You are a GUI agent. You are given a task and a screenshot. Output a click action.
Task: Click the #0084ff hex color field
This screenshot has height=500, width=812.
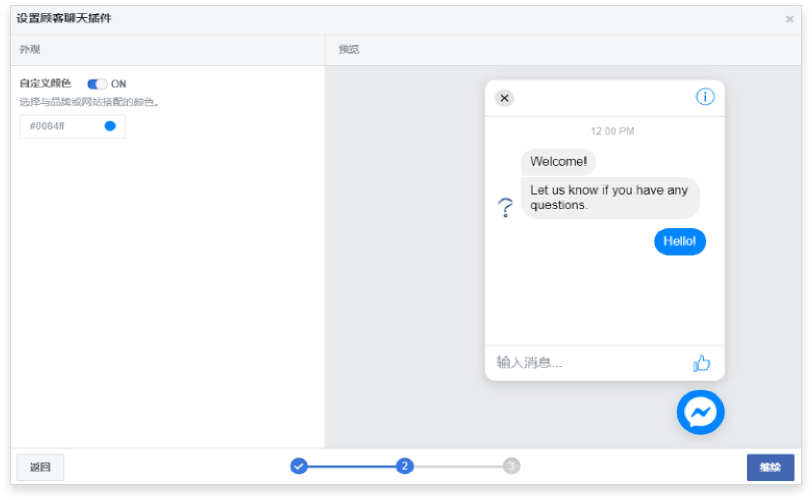pos(60,126)
